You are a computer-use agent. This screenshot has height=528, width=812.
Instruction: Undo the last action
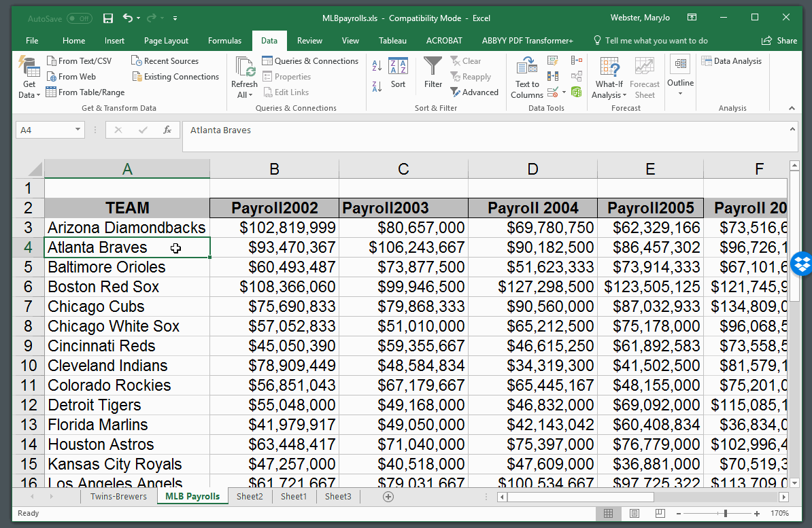point(127,18)
